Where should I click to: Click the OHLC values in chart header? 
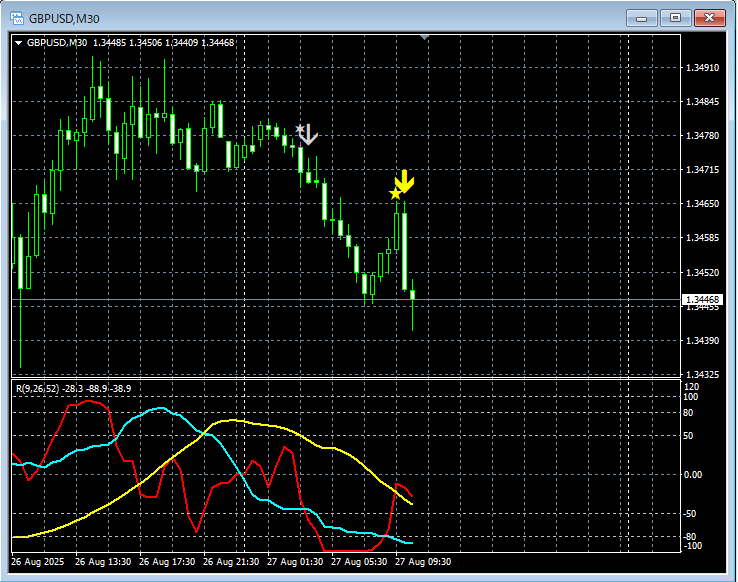163,43
